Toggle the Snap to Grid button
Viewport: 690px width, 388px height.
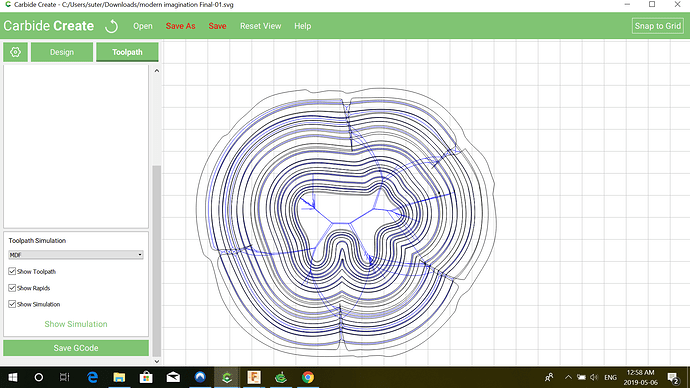[x=657, y=26]
